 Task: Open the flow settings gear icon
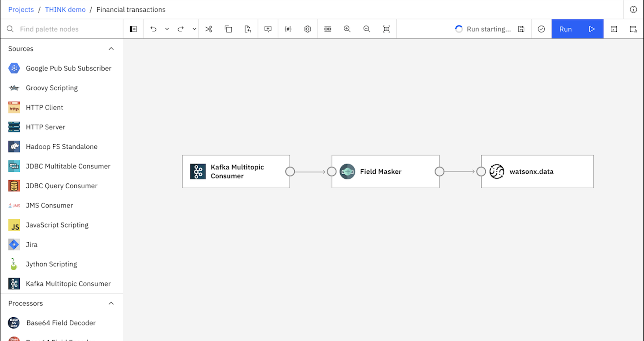(x=308, y=29)
